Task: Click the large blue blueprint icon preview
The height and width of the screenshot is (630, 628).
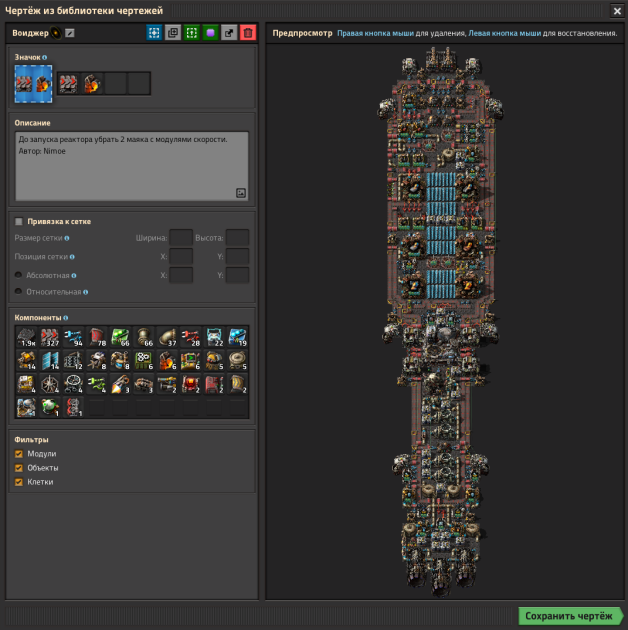Action: (33, 84)
